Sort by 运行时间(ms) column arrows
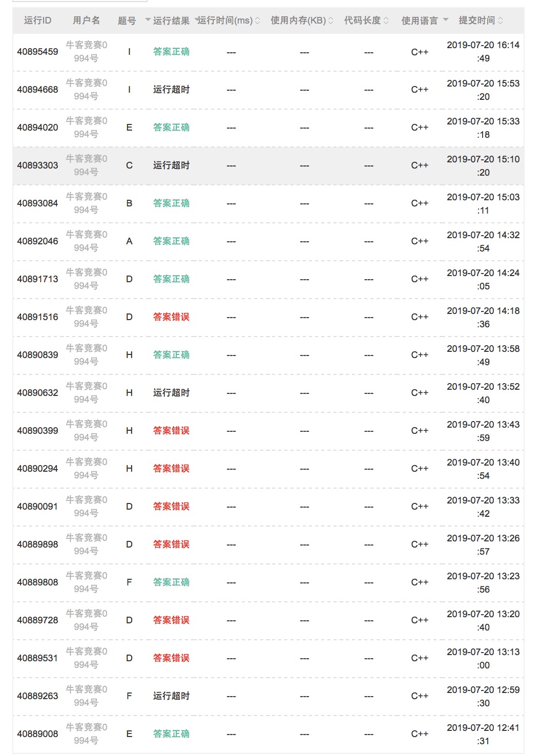Image resolution: width=540 pixels, height=756 pixels. (x=258, y=20)
